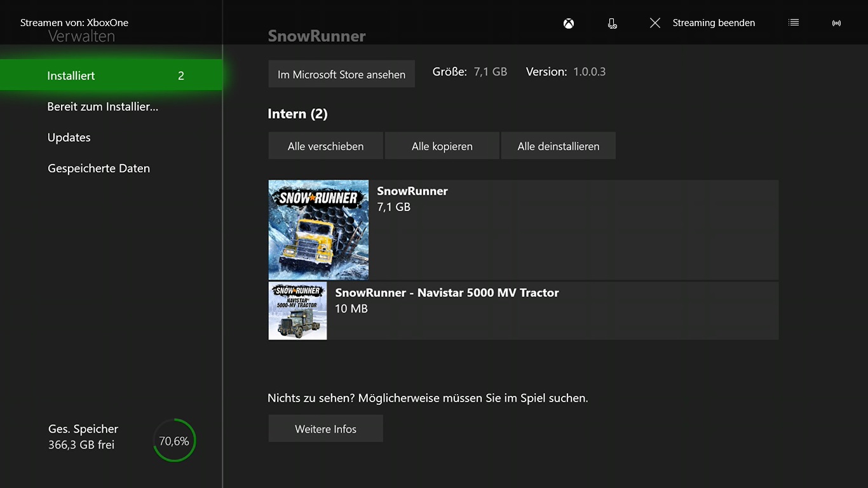868x488 pixels.
Task: Select the SnowRunner cover art thumbnail
Action: 318,230
